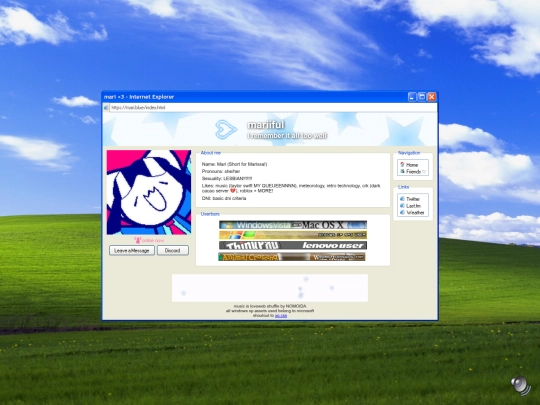Click the Leave a Message button
The image size is (540, 405).
click(132, 250)
